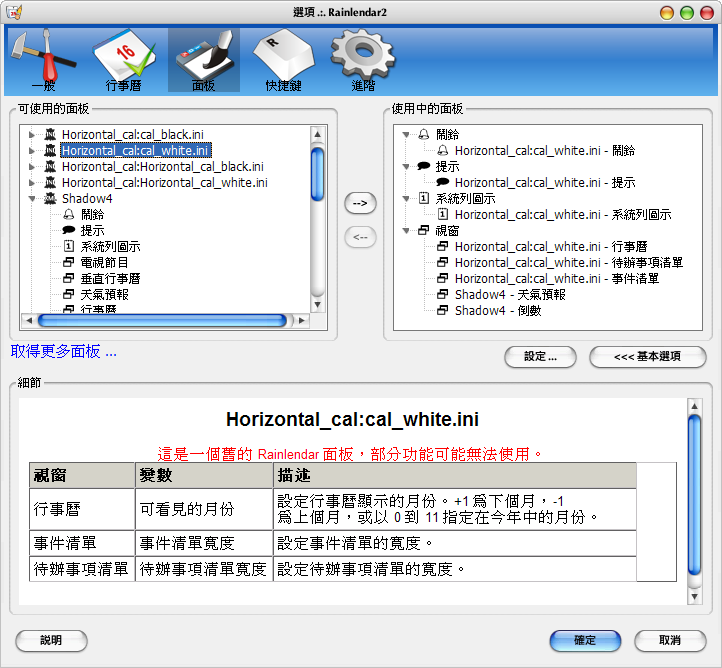
Task: Expand Horizontal_cal:Horizontal_cal_white.ini node
Action: pyautogui.click(x=32, y=183)
